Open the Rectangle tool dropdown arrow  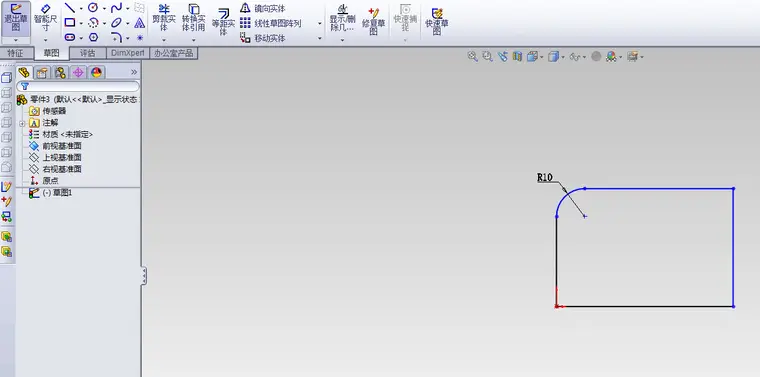[81, 23]
